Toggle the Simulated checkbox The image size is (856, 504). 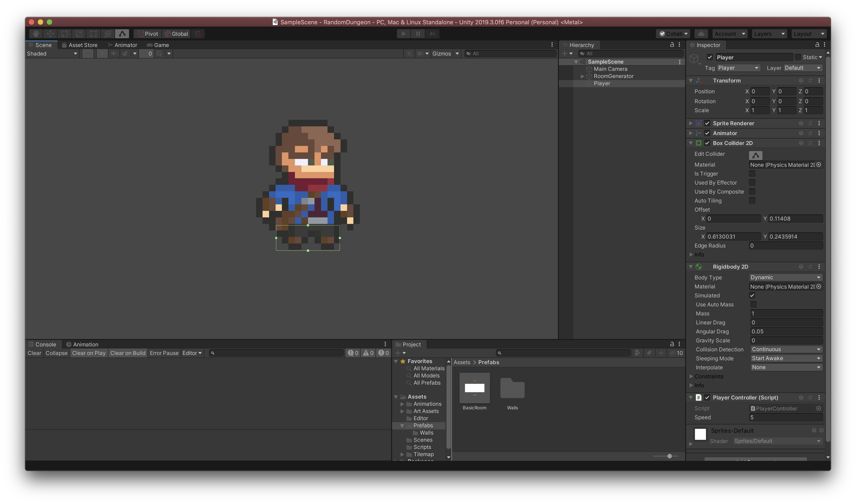click(x=752, y=295)
